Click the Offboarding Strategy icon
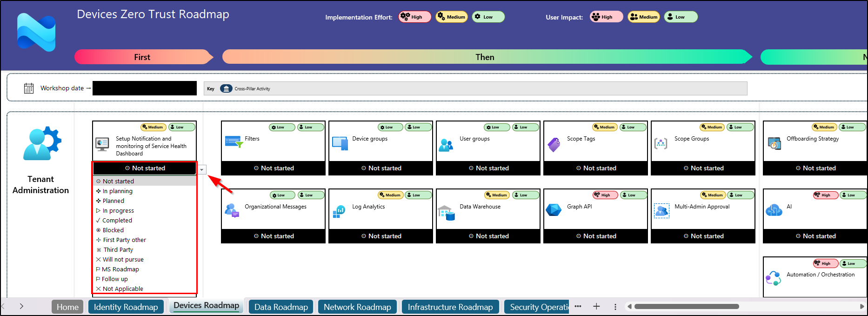 775,143
